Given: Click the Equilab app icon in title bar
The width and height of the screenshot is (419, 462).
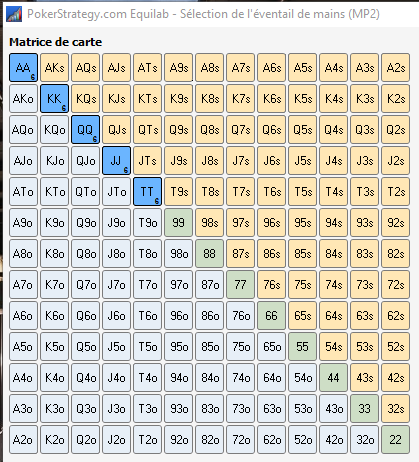Looking at the screenshot, I should point(14,14).
